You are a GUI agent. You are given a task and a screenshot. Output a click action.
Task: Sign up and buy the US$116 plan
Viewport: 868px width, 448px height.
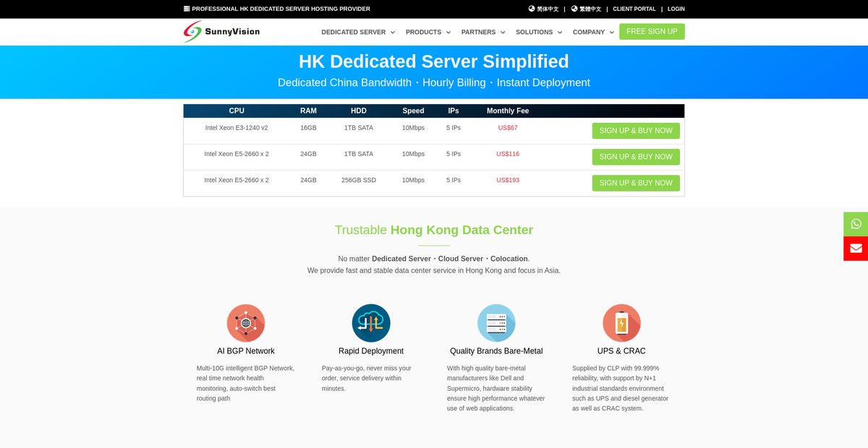[x=636, y=157]
